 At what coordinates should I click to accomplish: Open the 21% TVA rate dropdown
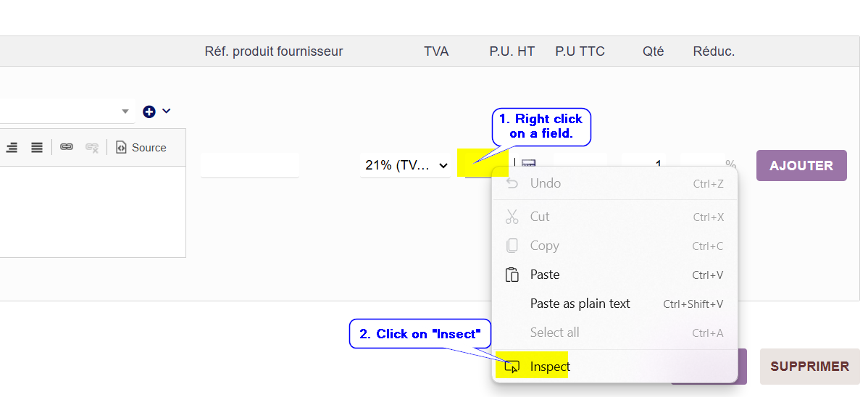406,165
